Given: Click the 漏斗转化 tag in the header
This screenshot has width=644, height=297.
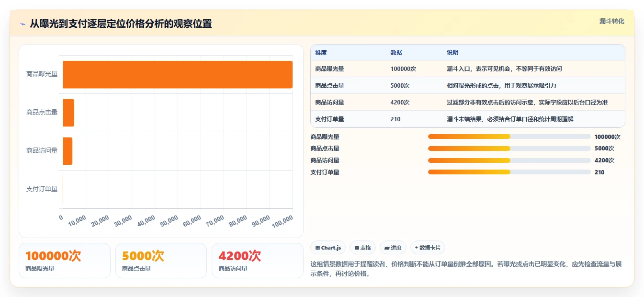Looking at the screenshot, I should [x=611, y=21].
